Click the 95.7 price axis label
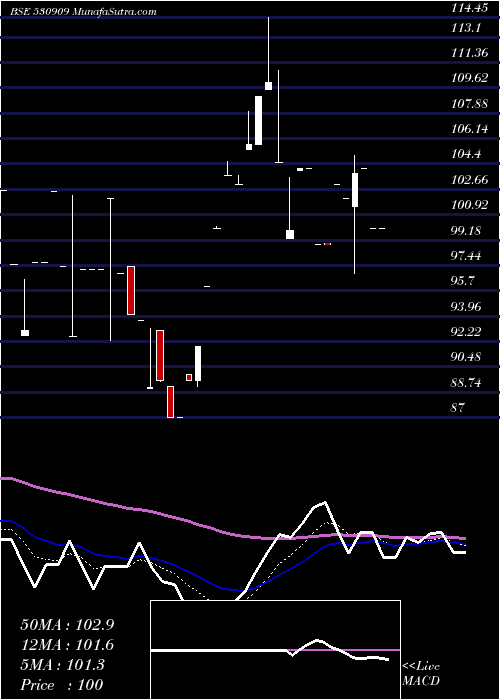 click(463, 281)
